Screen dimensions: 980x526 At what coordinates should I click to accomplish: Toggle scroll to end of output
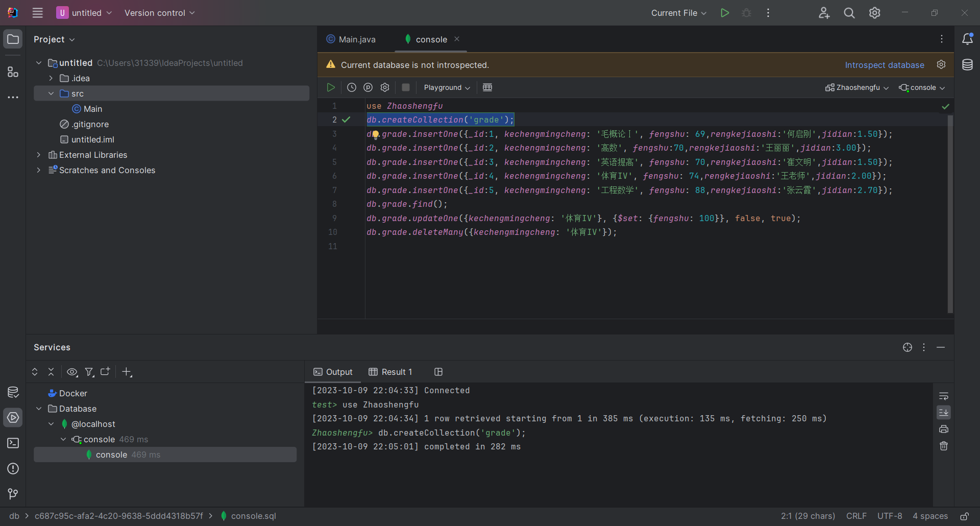click(x=944, y=412)
